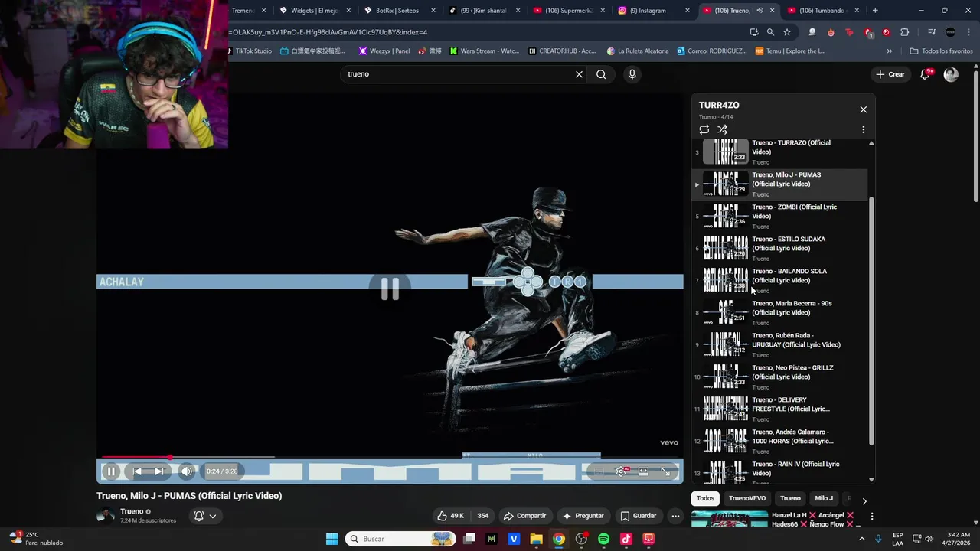Open the player settings gear

621,471
